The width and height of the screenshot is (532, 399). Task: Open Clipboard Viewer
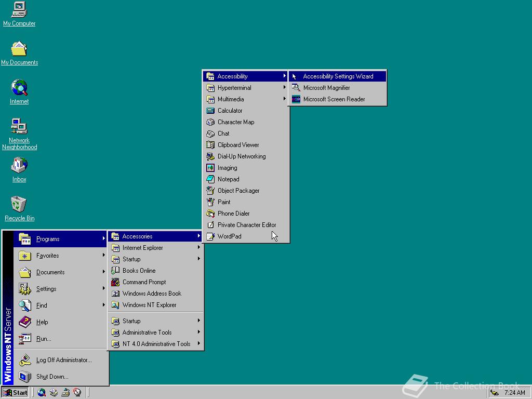pyautogui.click(x=246, y=145)
